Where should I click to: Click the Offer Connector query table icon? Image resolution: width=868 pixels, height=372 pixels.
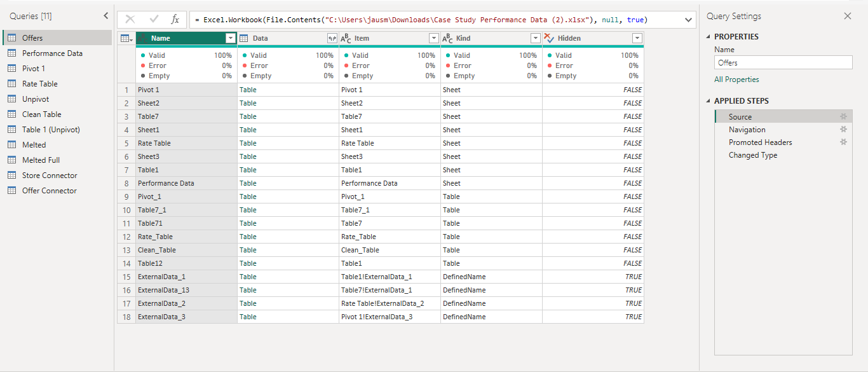[11, 191]
